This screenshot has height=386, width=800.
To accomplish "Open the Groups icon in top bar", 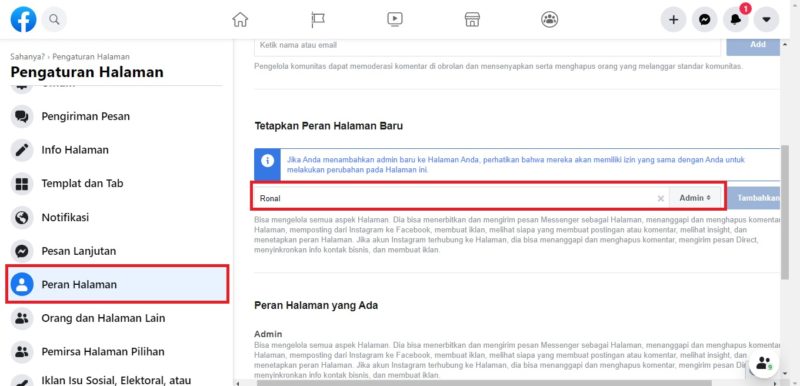I will [549, 19].
